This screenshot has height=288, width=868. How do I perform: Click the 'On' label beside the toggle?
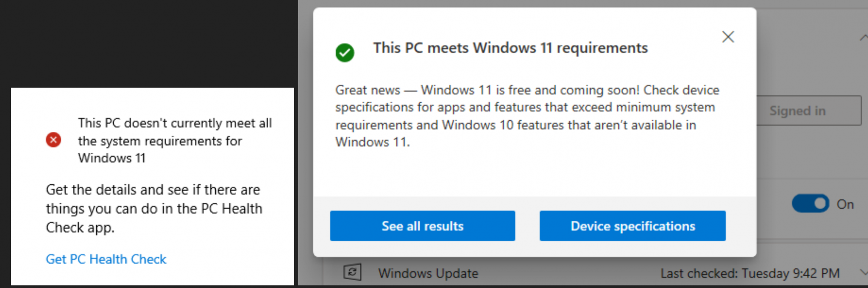pos(845,204)
